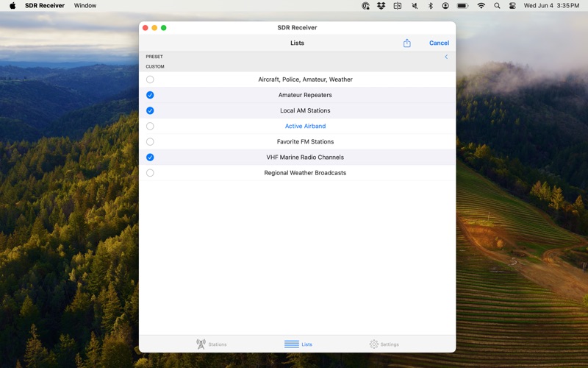This screenshot has width=588, height=368.
Task: Check the Favorite FM Stations circle
Action: click(150, 142)
